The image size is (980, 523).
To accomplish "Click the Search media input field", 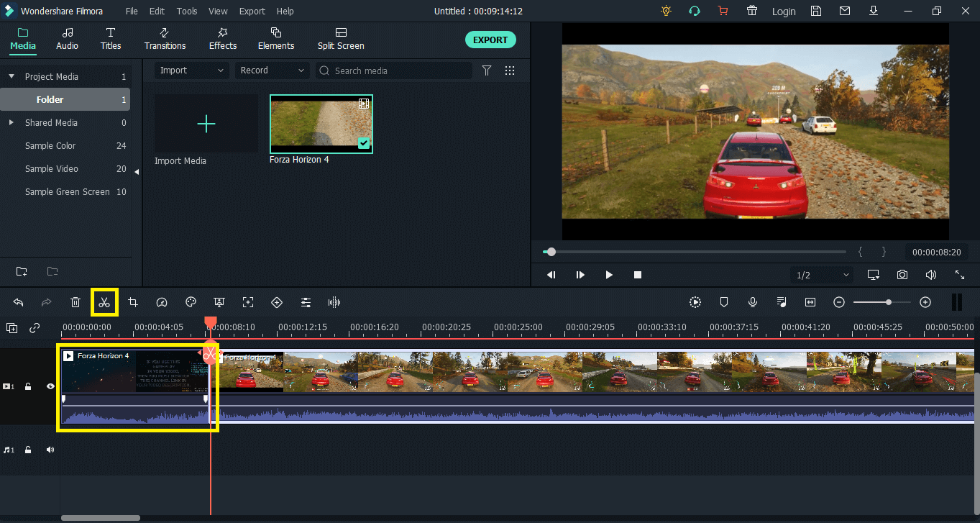I will [394, 71].
